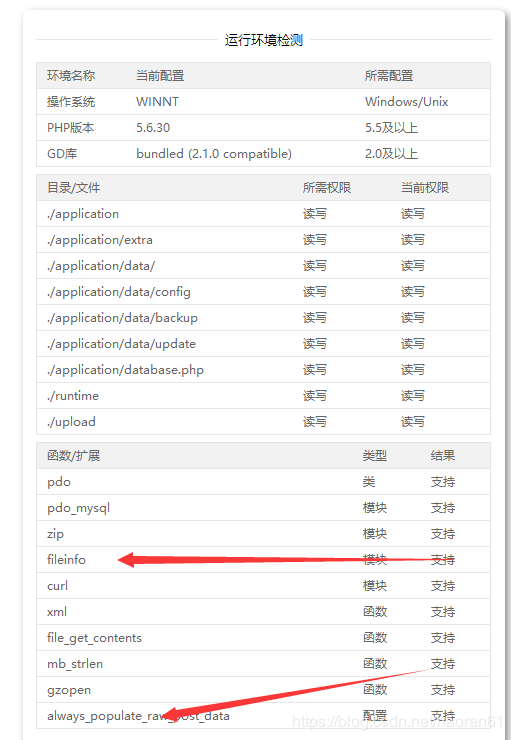Select the './application/extra' directory entry
The width and height of the screenshot is (511, 740).
click(100, 240)
